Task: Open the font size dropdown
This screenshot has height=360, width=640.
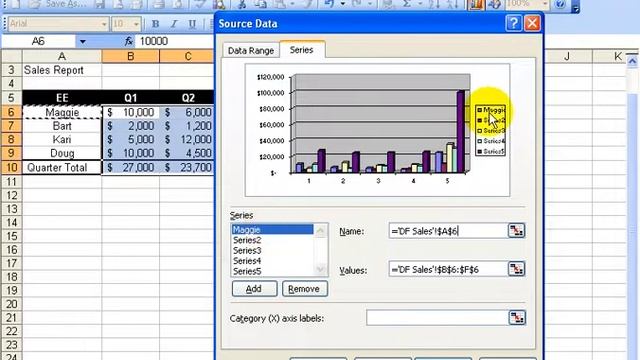Action: click(x=137, y=24)
